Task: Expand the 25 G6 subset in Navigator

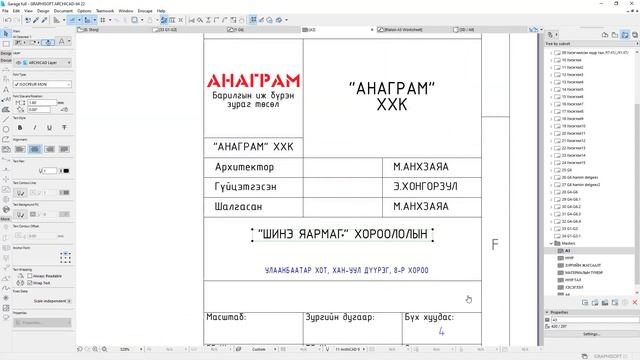Action: tap(551, 170)
